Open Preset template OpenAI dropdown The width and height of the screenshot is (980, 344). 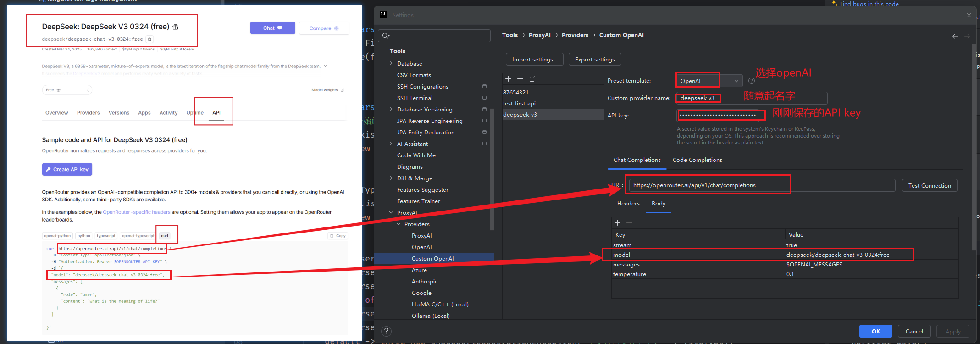point(709,81)
